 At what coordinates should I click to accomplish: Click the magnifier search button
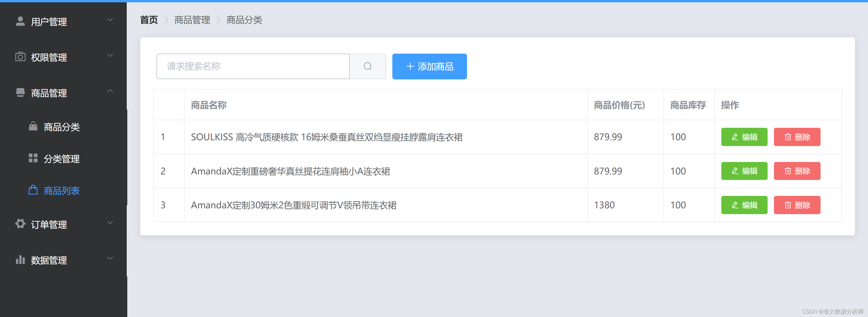[367, 66]
